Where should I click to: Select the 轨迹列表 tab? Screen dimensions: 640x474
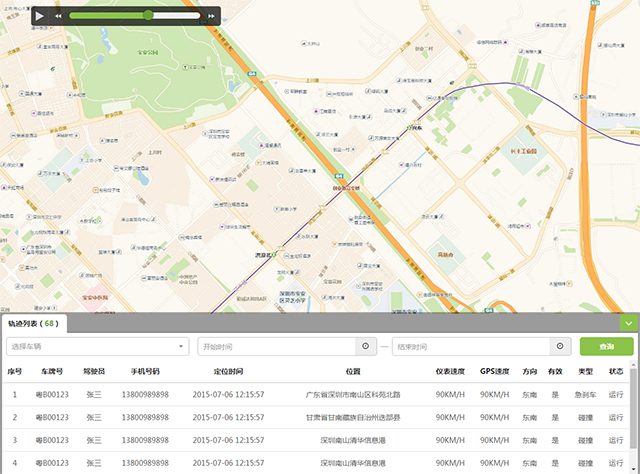coord(33,324)
